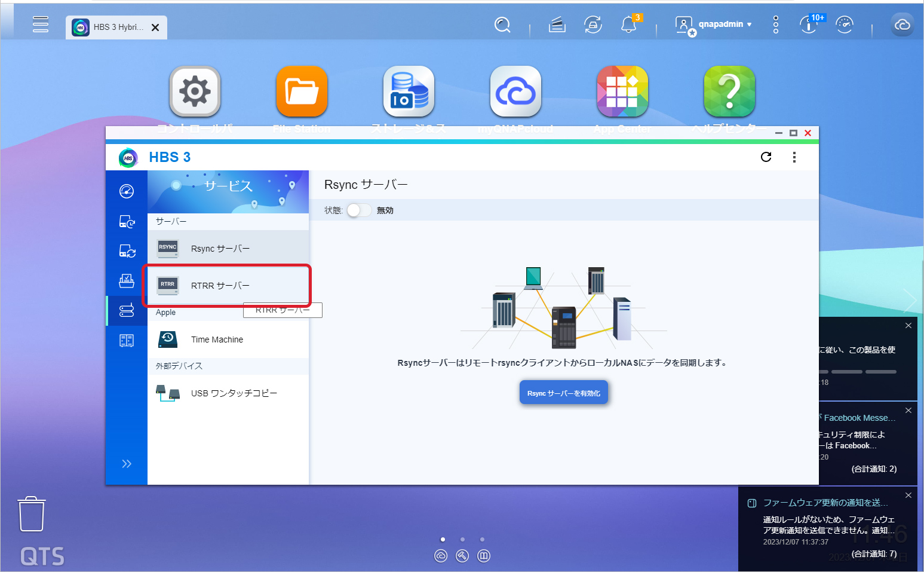Minimize the HBS 3 window
The width and height of the screenshot is (924, 572).
click(779, 133)
